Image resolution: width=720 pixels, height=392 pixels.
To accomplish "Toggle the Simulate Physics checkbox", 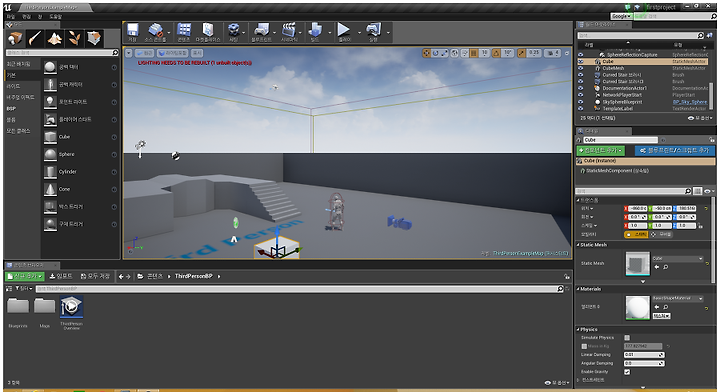I will click(627, 337).
